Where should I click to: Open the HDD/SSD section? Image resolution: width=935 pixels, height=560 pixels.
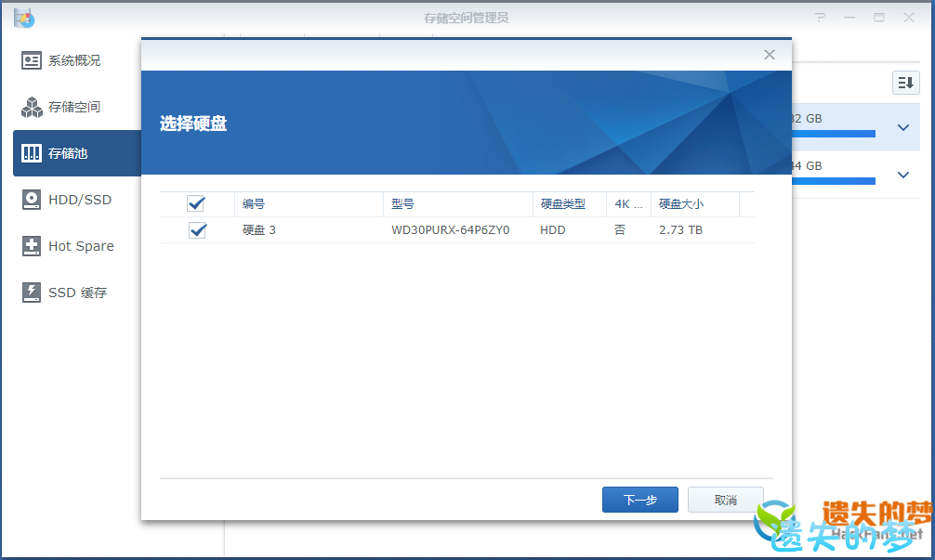click(x=77, y=200)
